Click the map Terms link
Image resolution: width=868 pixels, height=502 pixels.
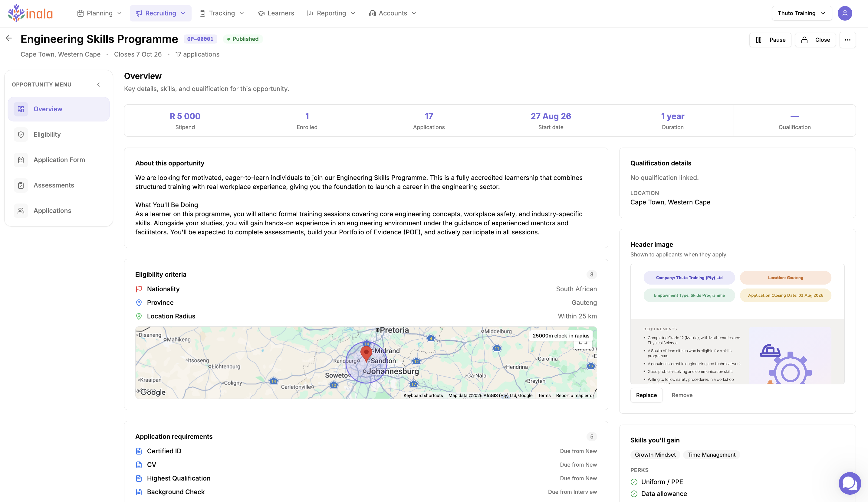coord(544,395)
